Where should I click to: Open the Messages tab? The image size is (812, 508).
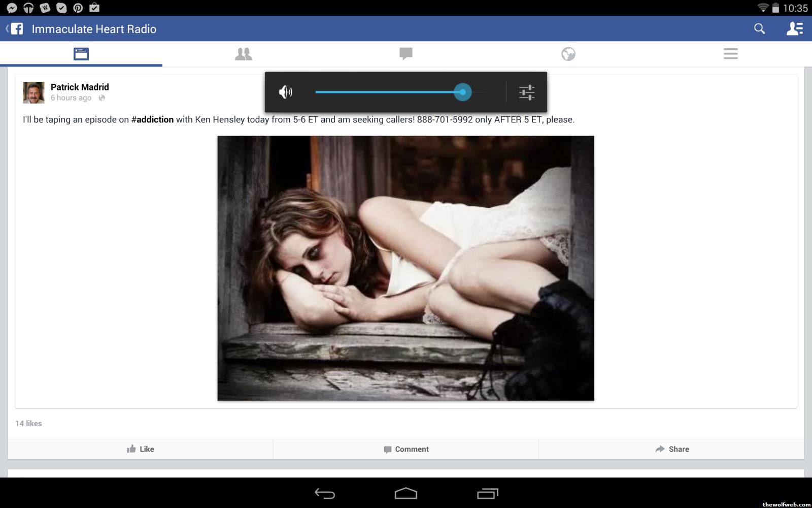(406, 54)
